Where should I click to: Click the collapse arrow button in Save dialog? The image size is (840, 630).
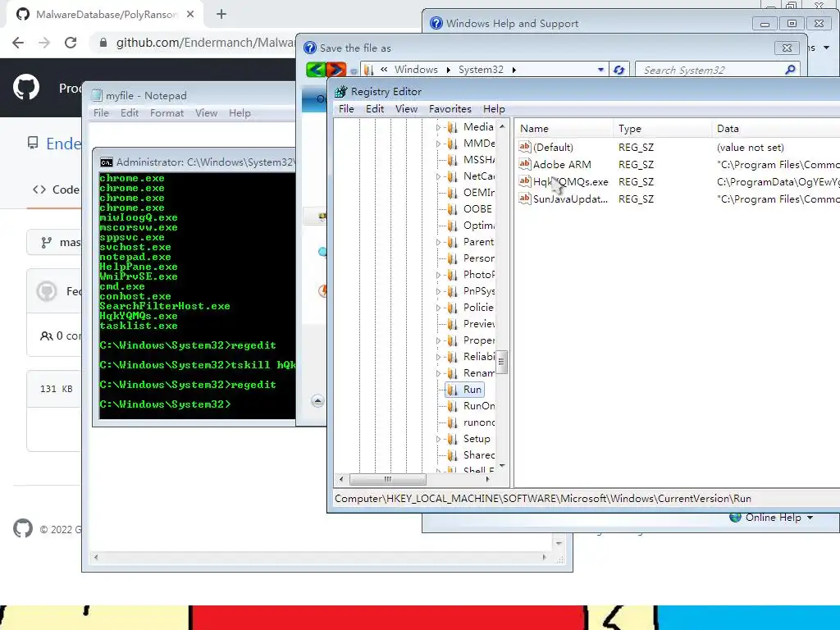tap(317, 401)
